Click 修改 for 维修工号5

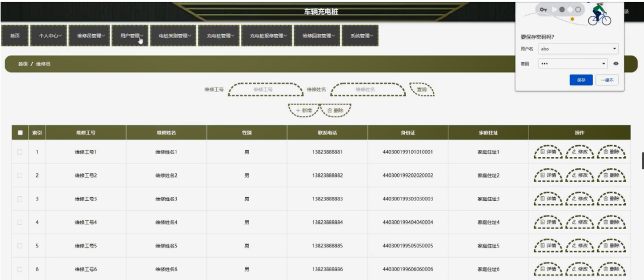point(580,245)
